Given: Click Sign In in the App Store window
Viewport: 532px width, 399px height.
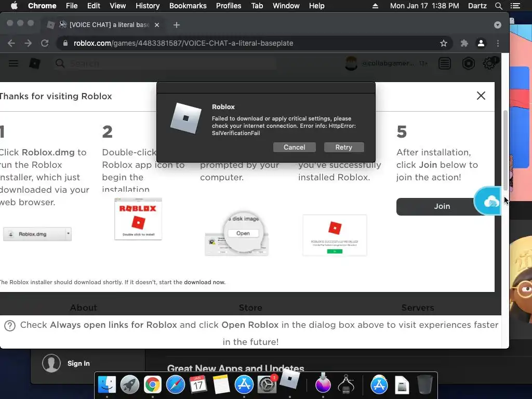Looking at the screenshot, I should tap(78, 363).
